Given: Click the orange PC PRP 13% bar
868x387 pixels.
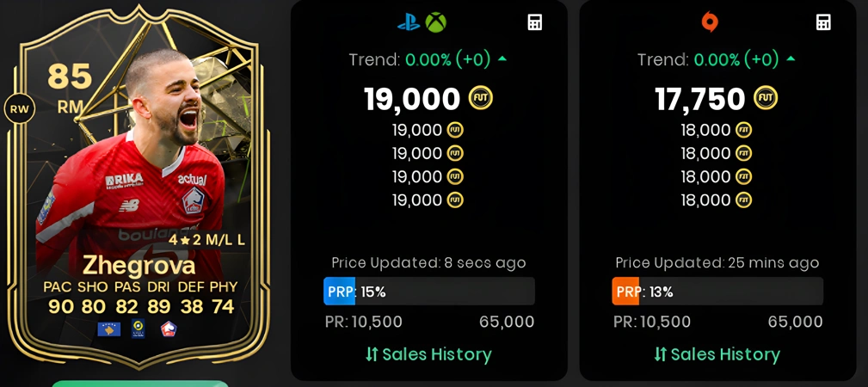Looking at the screenshot, I should pyautogui.click(x=717, y=292).
